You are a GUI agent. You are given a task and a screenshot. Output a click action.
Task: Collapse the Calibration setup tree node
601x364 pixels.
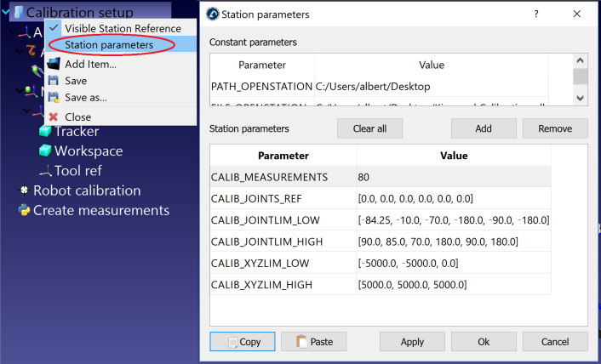click(x=6, y=13)
